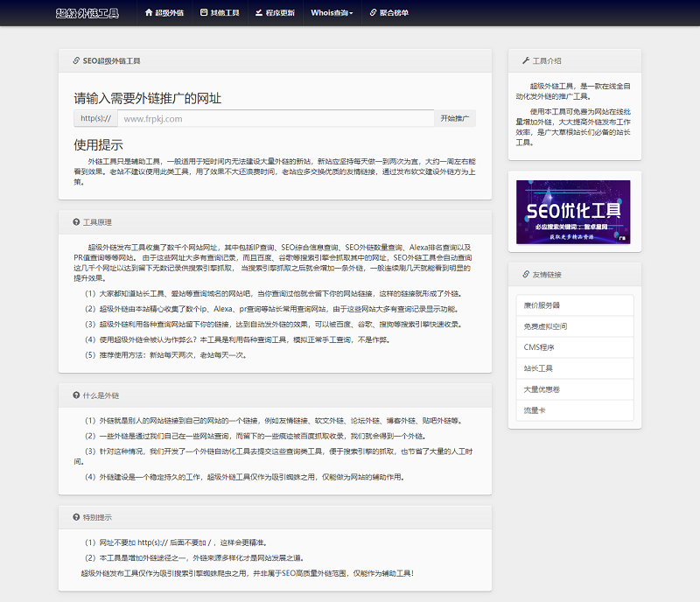Click the home icon beside 超级外链
The image size is (700, 602).
149,12
